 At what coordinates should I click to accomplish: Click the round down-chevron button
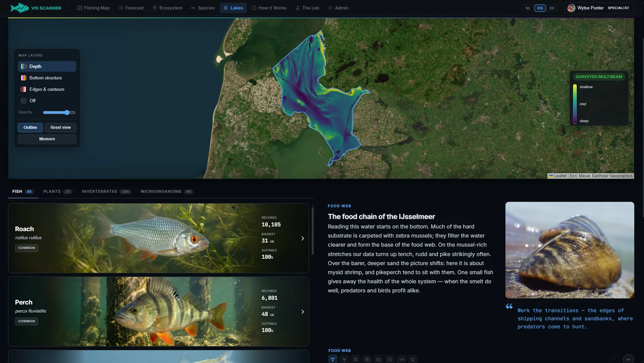[628, 359]
